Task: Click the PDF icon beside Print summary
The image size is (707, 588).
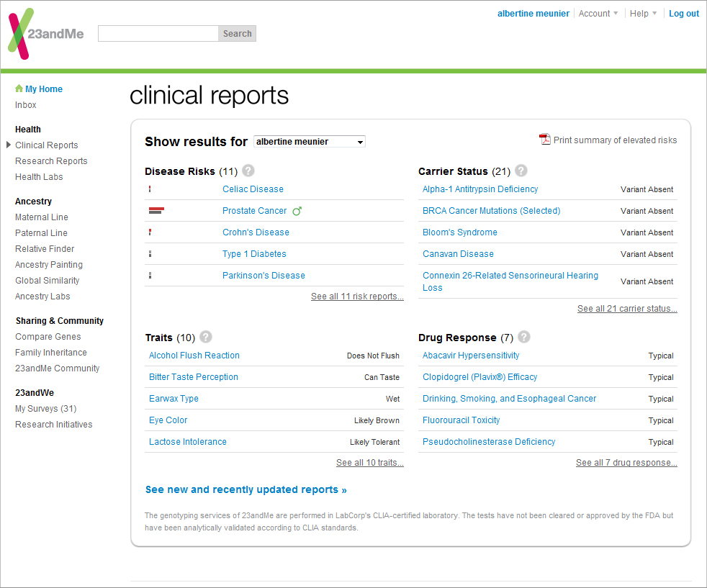Action: (545, 139)
